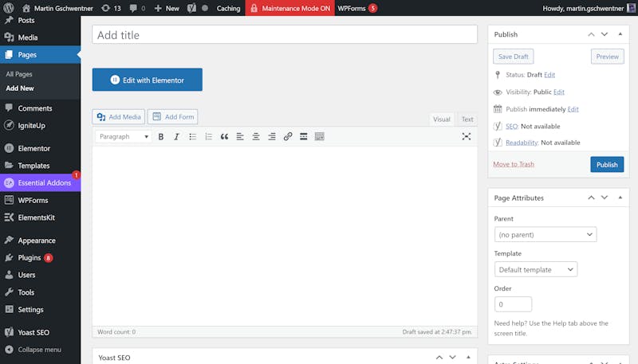This screenshot has height=364, width=638.
Task: Collapse the admin sidebar menu
Action: pos(41,350)
